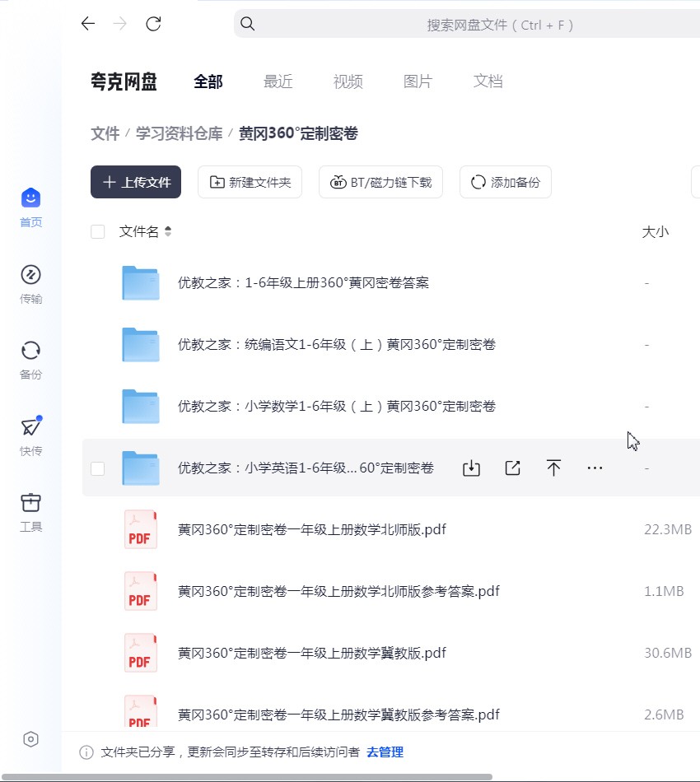Image resolution: width=700 pixels, height=782 pixels.
Task: Click the 30.6MB size value
Action: pyautogui.click(x=668, y=654)
